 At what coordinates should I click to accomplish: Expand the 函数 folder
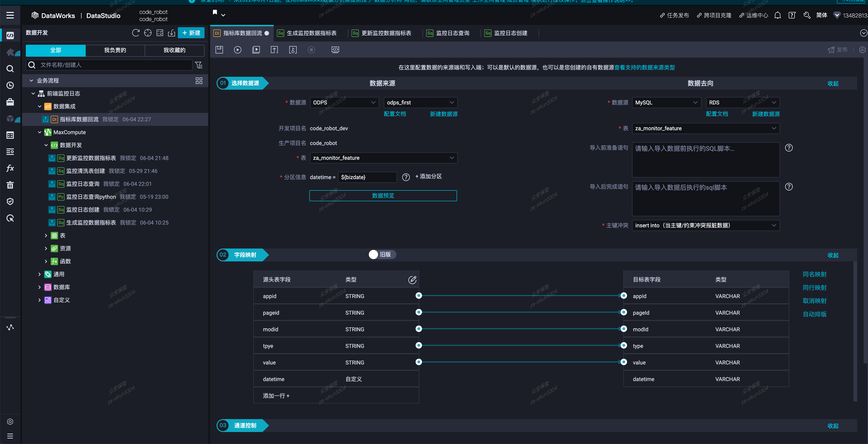tap(46, 261)
